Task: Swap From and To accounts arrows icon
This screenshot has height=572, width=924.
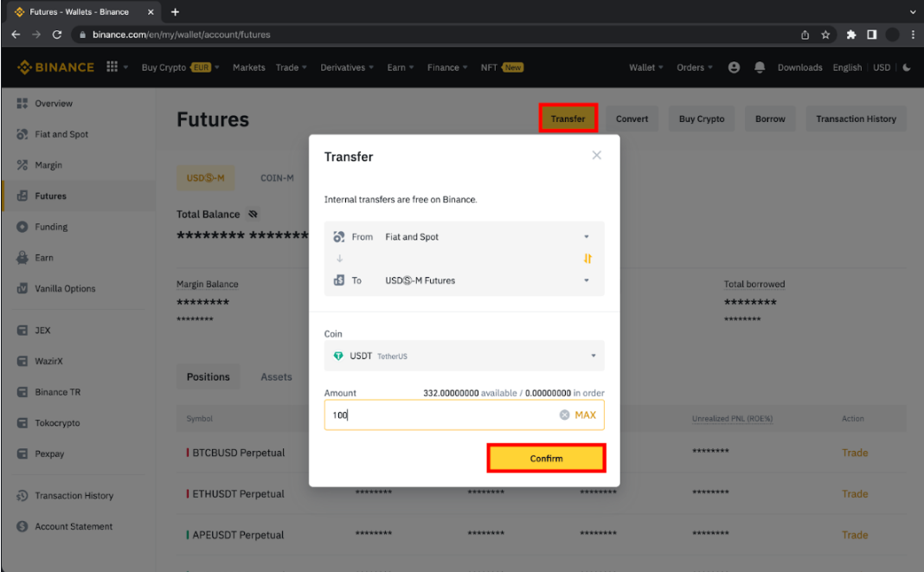Action: click(587, 258)
